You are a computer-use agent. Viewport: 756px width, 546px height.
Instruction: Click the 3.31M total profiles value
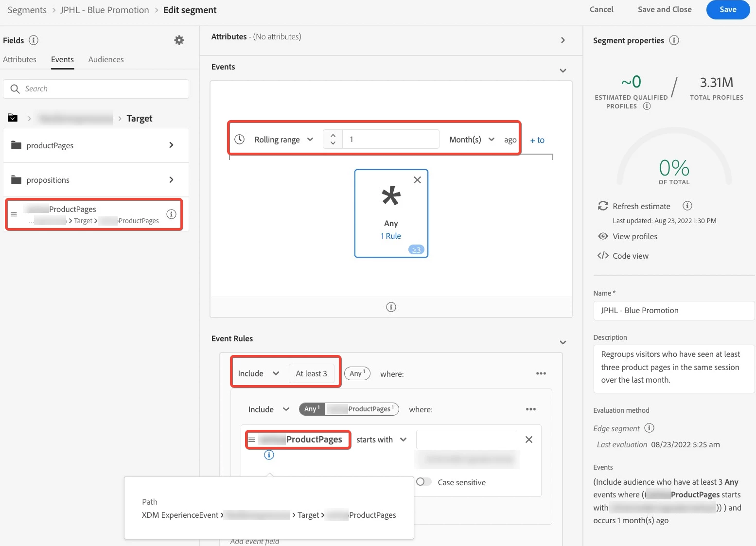coord(716,82)
